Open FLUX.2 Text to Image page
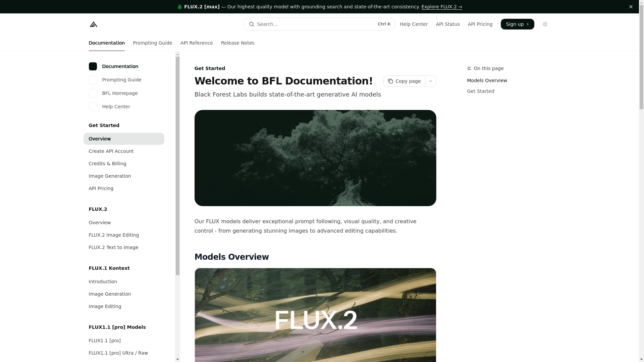This screenshot has width=644, height=362. [x=124, y=247]
